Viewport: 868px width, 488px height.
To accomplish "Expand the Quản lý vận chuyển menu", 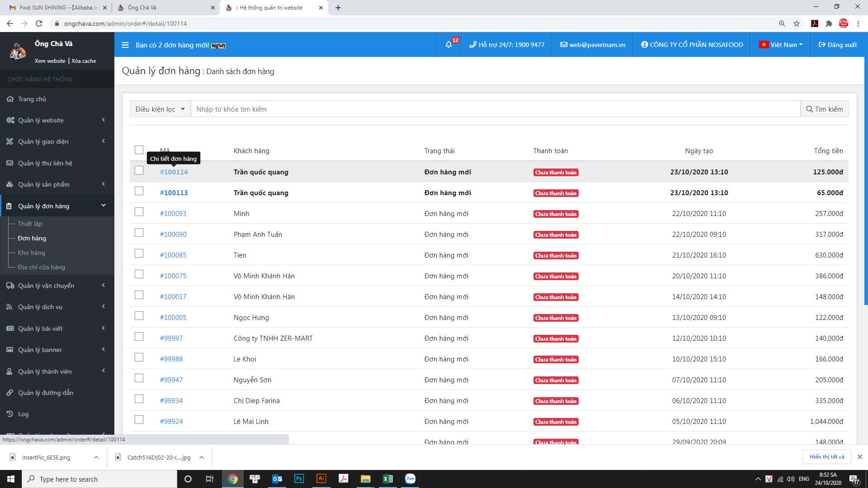I will (x=57, y=286).
